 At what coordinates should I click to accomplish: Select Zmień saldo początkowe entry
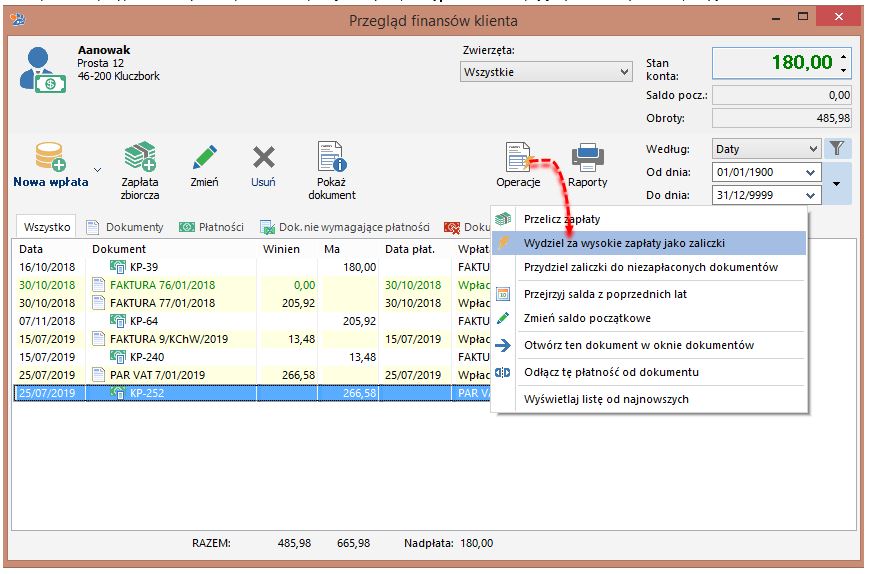[649, 318]
